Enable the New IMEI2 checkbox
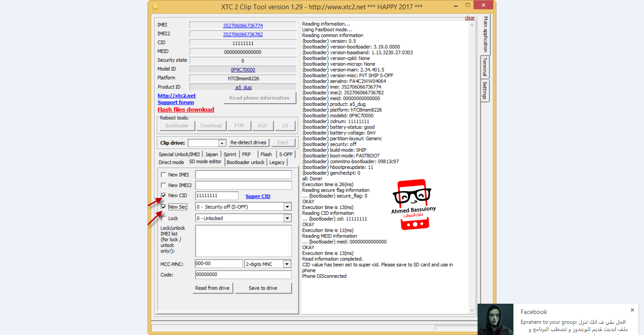 [x=164, y=185]
